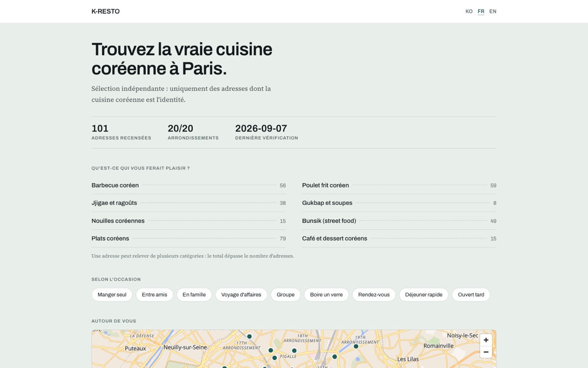Switch language to KO
588x368 pixels.
(x=469, y=11)
